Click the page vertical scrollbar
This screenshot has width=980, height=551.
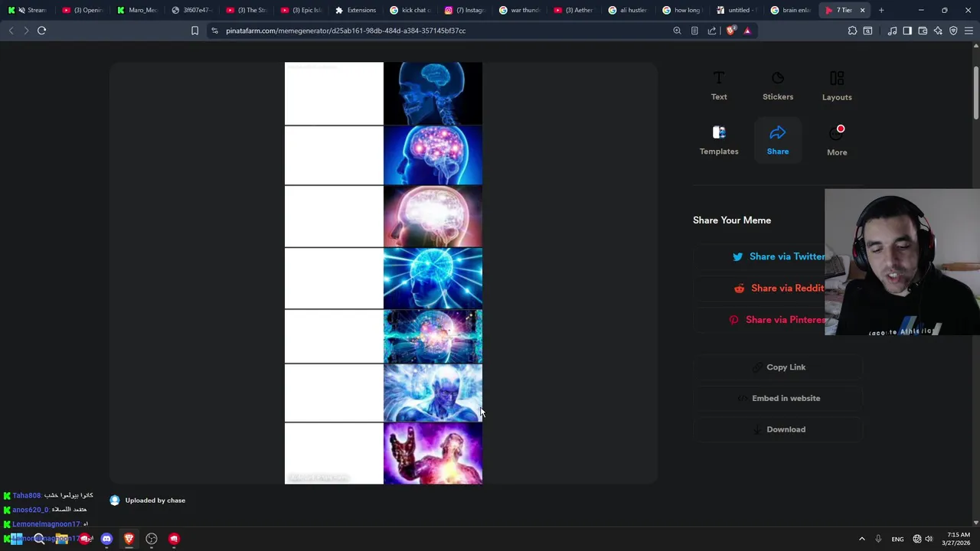pyautogui.click(x=976, y=92)
